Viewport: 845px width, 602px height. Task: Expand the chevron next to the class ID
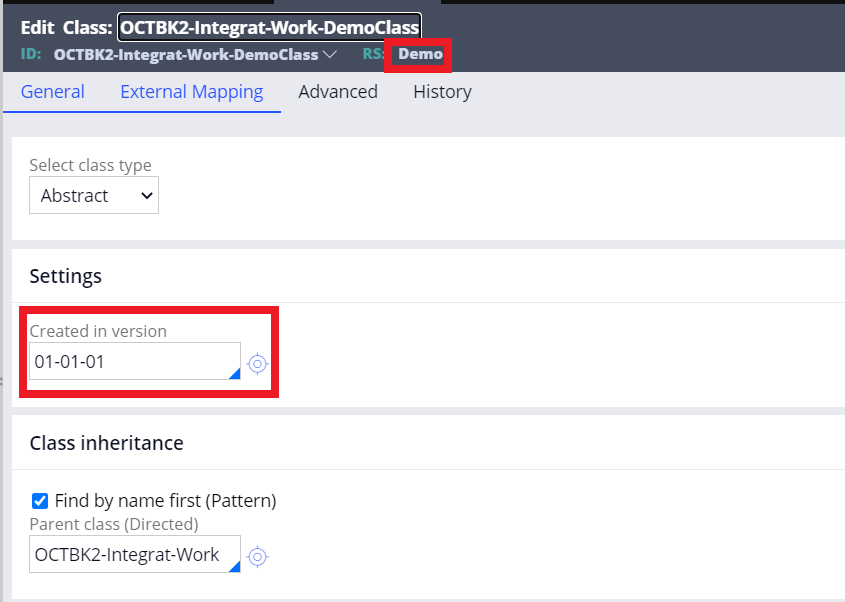(333, 54)
